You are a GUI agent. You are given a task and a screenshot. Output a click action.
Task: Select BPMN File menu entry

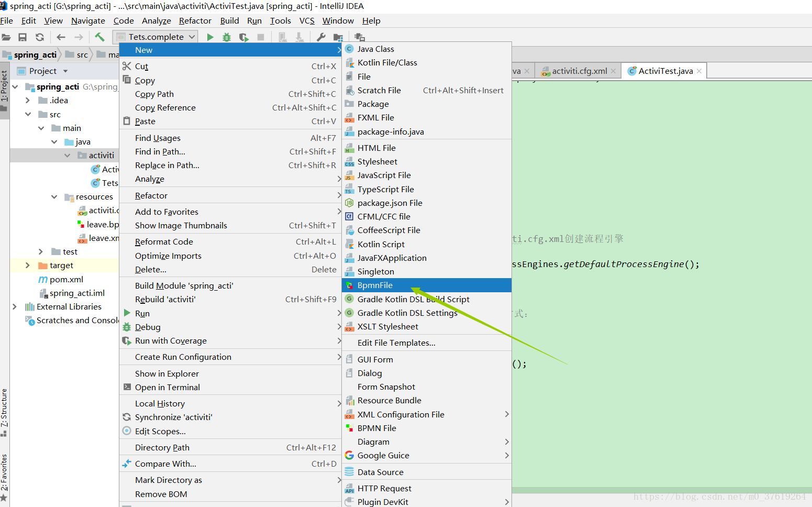pos(427,428)
